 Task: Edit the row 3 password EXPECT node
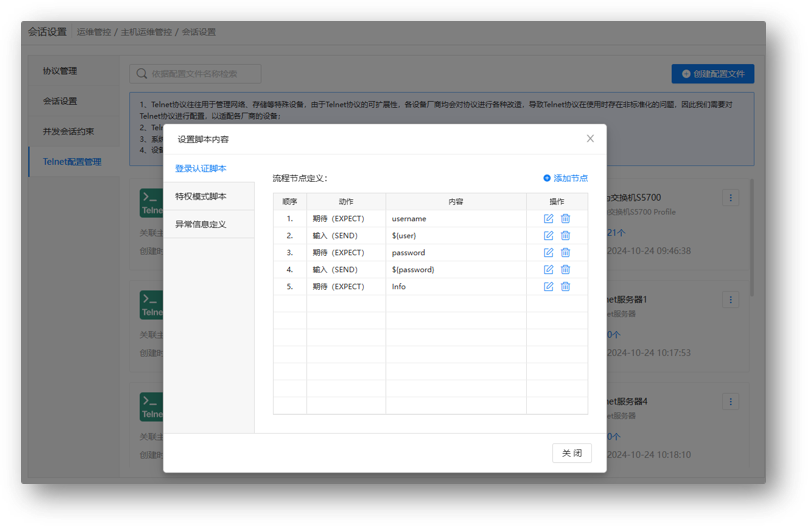[x=548, y=253]
